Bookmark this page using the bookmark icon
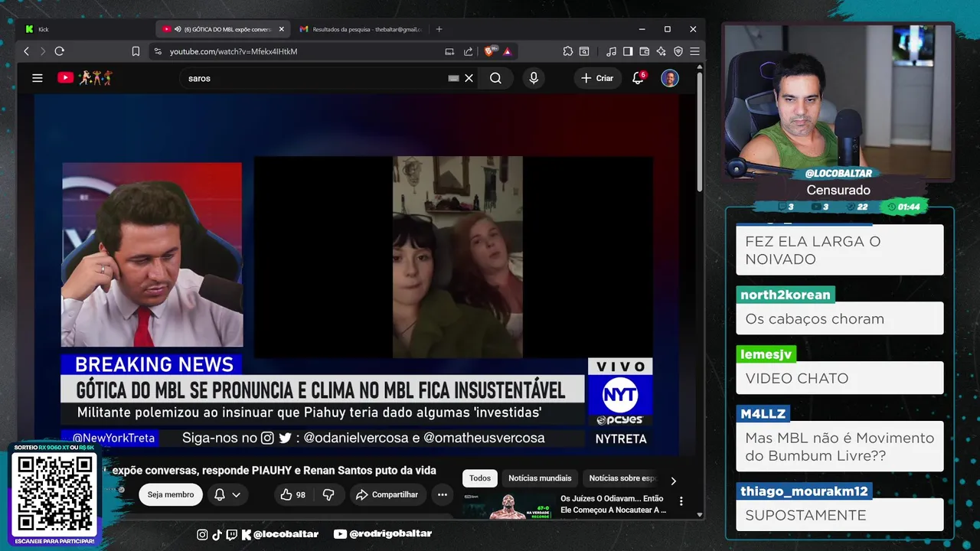This screenshot has height=551, width=980. 136,51
